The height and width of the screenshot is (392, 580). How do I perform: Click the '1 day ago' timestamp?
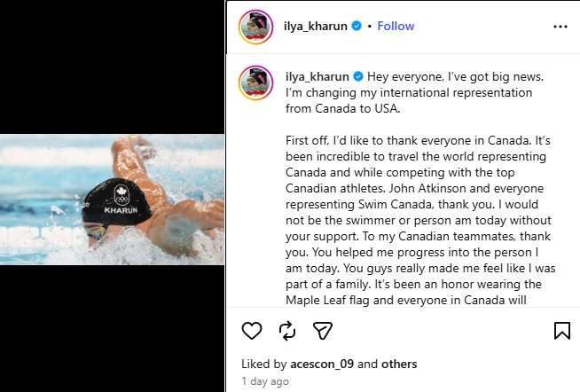264,381
